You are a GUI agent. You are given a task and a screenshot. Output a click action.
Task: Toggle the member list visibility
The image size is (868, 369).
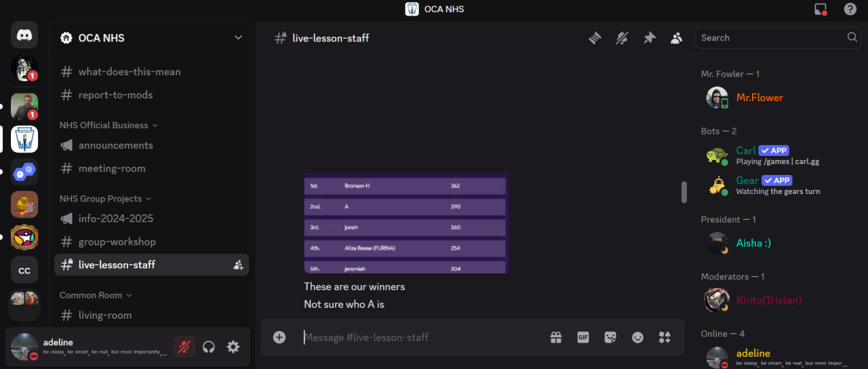pos(676,38)
